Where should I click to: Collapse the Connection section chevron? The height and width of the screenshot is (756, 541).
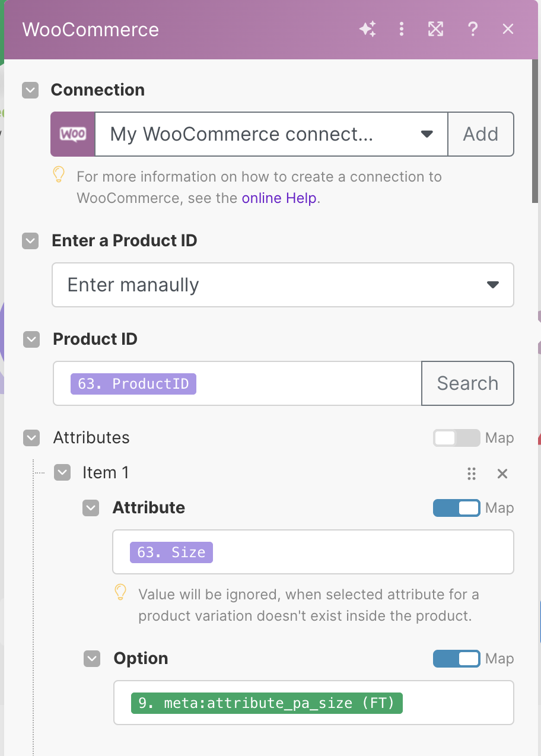point(30,90)
